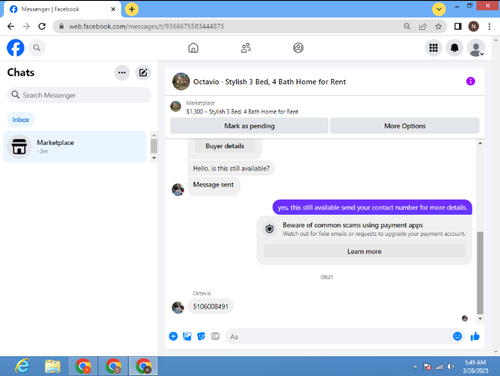Click the Facebook search magnifier icon
Viewport: 500px width, 376px height.
coord(37,48)
